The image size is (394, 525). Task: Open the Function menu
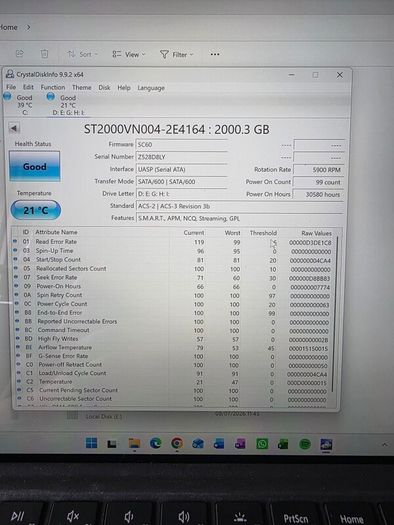pyautogui.click(x=53, y=87)
